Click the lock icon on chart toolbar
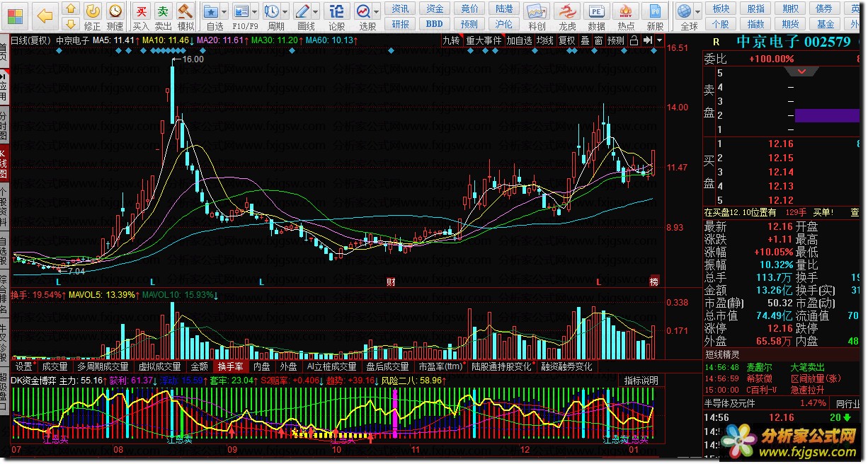 (634, 40)
